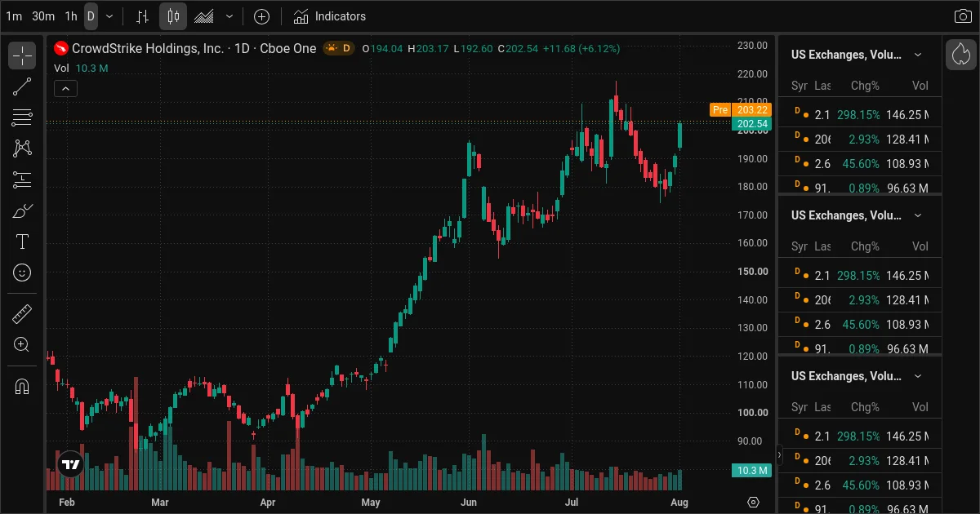Click the 230.00 price scale label
This screenshot has width=980, height=514.
[x=751, y=46]
